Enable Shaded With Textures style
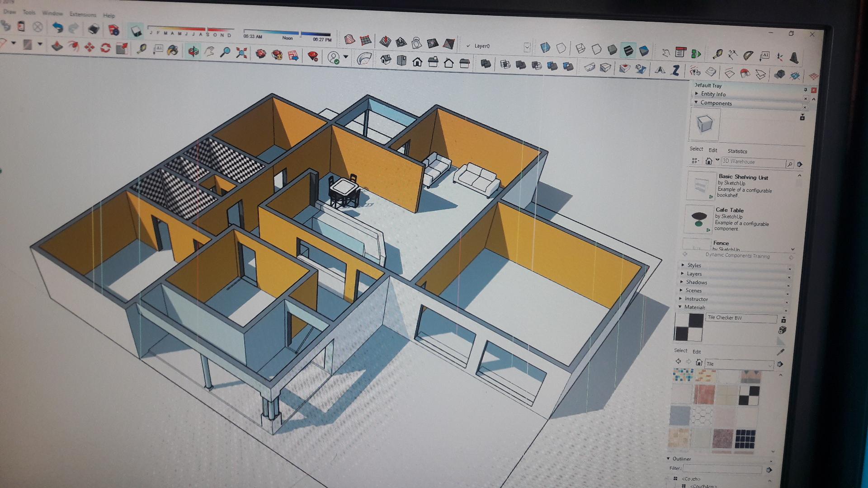Screen dimensions: 868x488 (x=628, y=51)
